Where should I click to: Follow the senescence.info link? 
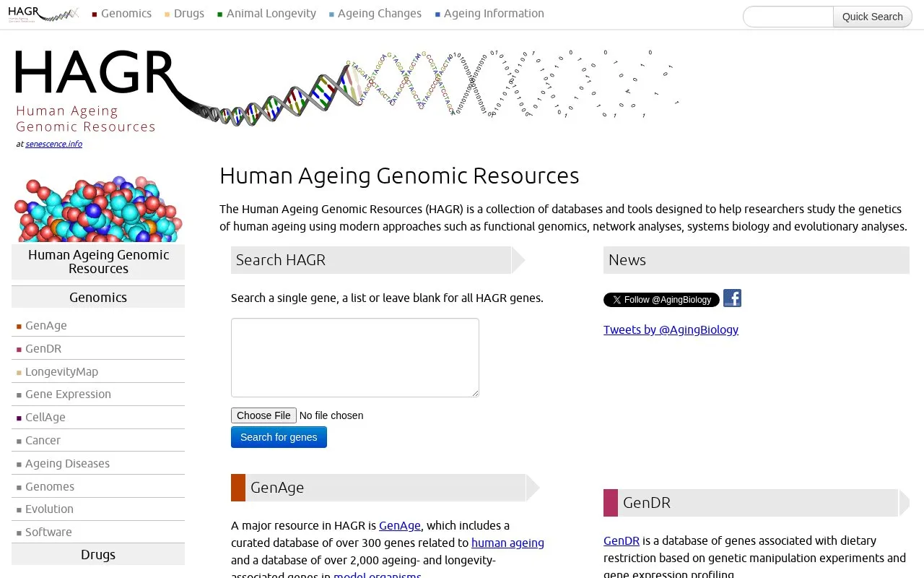53,144
